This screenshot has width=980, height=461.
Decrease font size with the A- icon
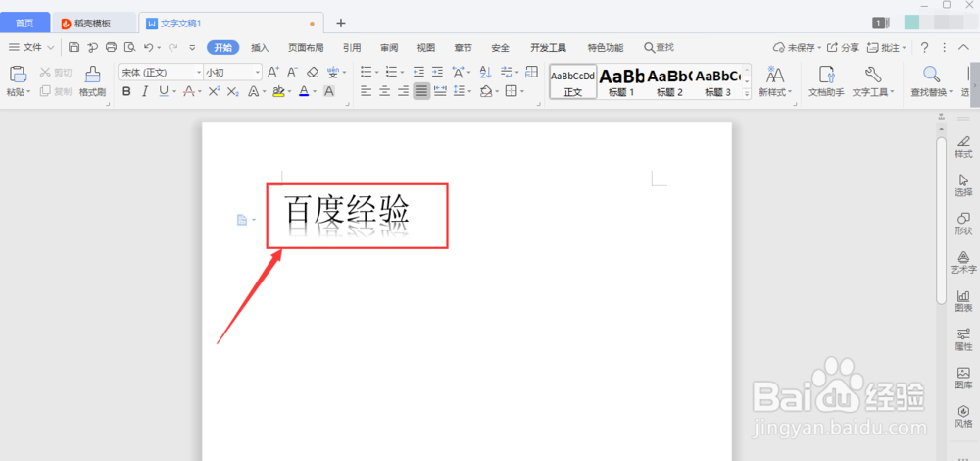coord(292,72)
